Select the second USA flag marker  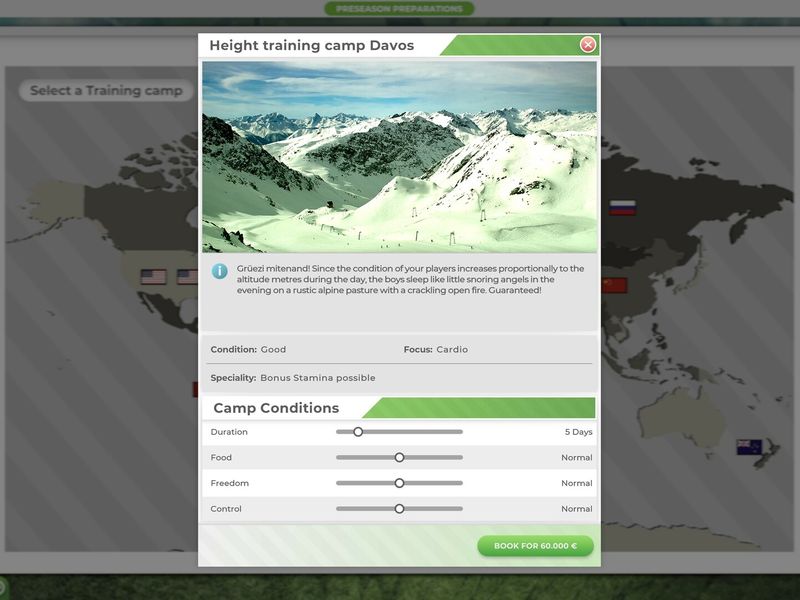pyautogui.click(x=187, y=277)
